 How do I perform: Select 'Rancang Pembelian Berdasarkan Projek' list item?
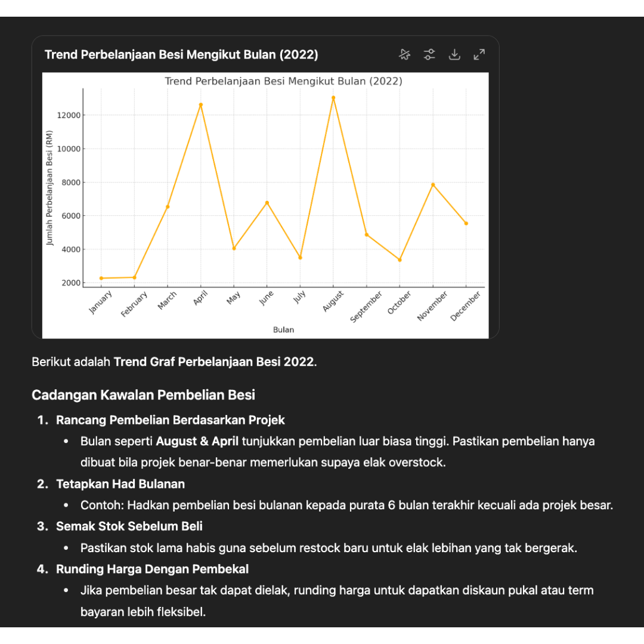click(x=171, y=420)
